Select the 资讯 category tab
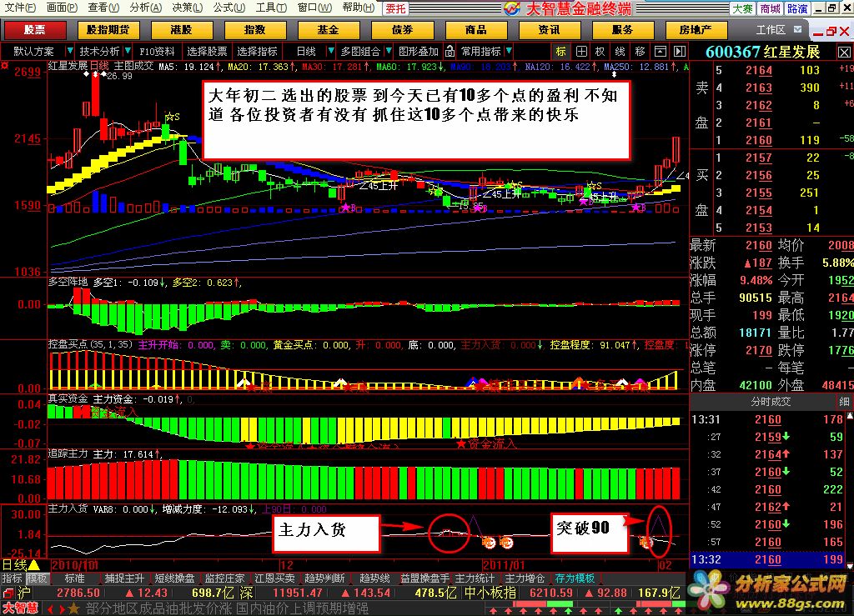Screen dimensions: 854x616 pyautogui.click(x=549, y=30)
